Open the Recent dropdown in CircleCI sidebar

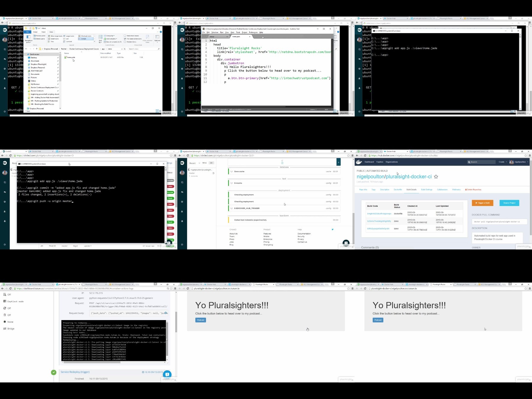click(x=194, y=163)
